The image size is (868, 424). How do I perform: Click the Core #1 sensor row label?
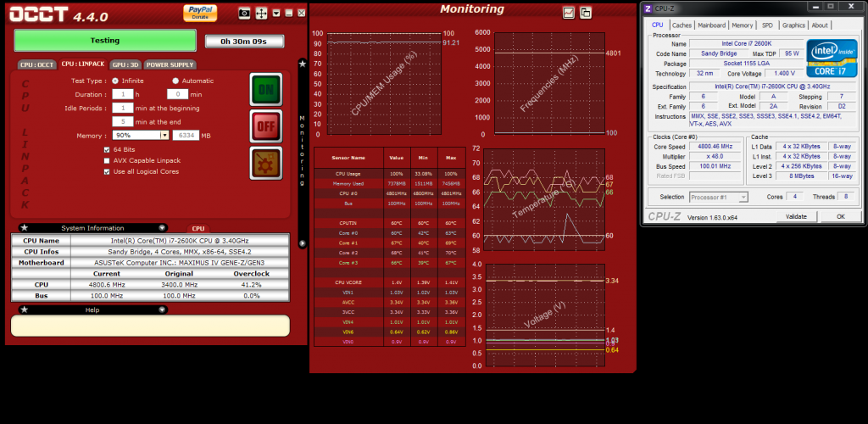[x=348, y=243]
